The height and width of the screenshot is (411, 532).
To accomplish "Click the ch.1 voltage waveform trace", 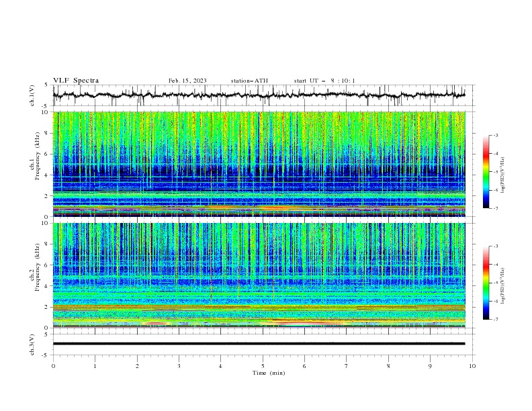I will tap(259, 95).
